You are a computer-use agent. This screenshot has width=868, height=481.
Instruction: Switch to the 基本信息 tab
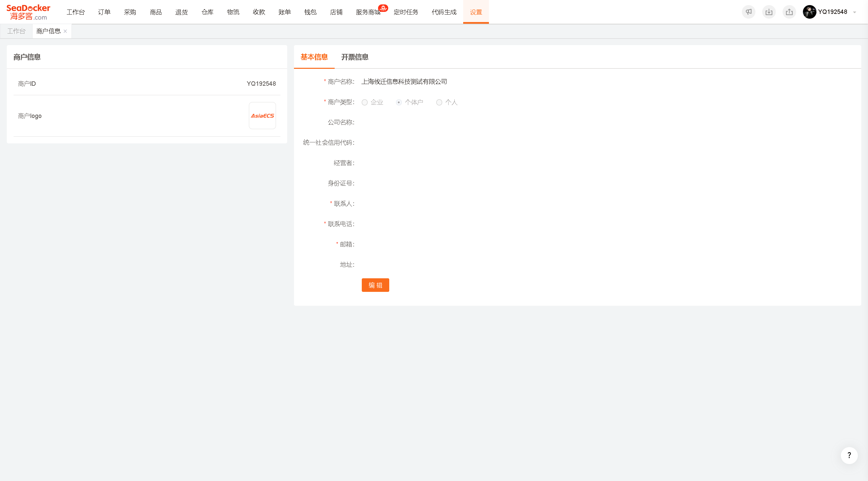(x=314, y=57)
